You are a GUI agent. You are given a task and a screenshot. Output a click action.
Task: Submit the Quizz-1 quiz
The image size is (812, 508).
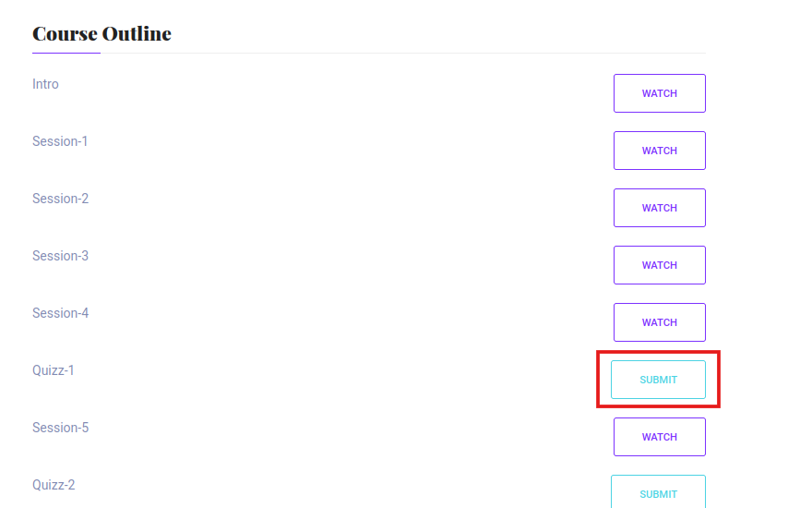coord(658,380)
